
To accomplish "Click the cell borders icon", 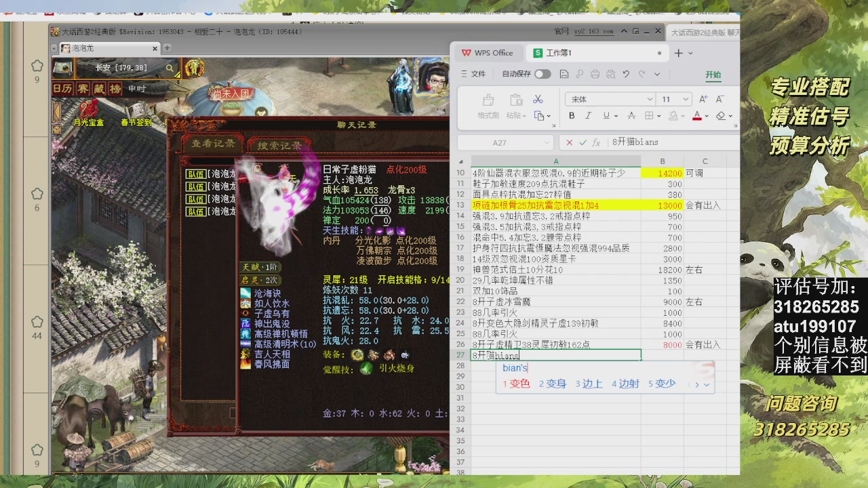I will (649, 116).
